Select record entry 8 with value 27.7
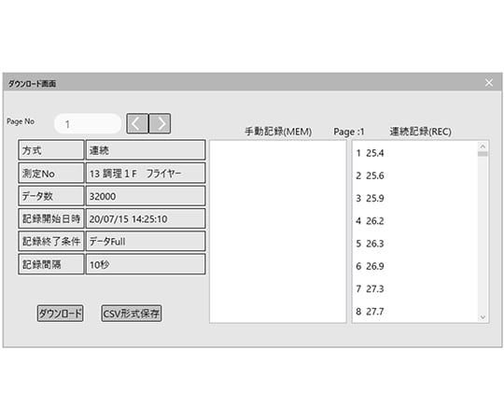Screen dimensions: 504x420 click(x=370, y=312)
